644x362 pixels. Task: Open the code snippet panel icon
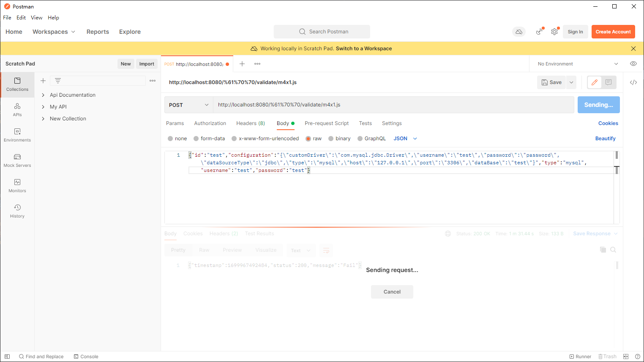click(633, 82)
